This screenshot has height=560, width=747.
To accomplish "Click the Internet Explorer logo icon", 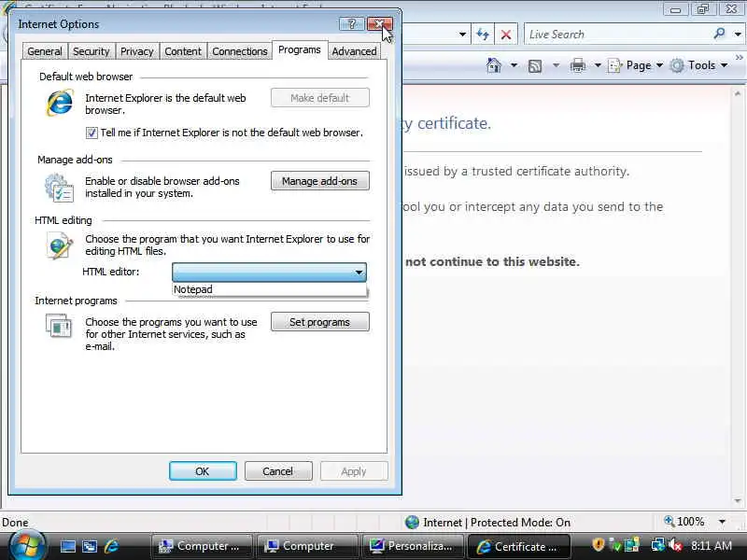I will point(60,103).
